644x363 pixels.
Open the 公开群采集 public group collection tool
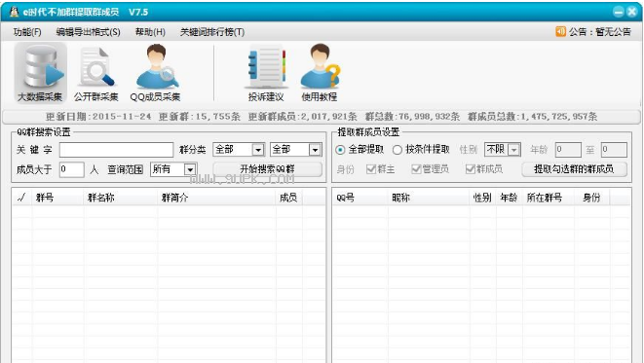click(95, 73)
